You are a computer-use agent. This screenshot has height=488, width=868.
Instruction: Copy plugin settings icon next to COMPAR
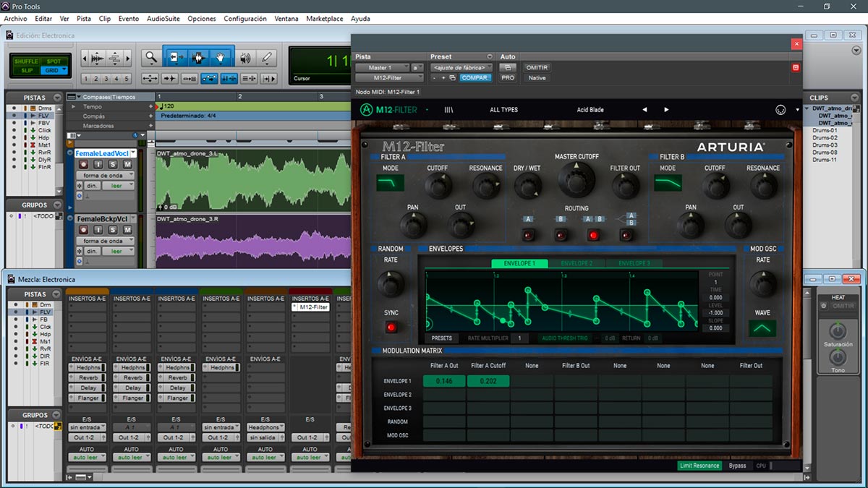452,78
